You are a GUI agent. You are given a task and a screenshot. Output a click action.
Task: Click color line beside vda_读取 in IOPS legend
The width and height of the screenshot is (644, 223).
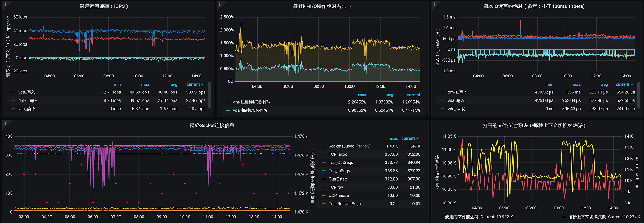tap(13, 109)
